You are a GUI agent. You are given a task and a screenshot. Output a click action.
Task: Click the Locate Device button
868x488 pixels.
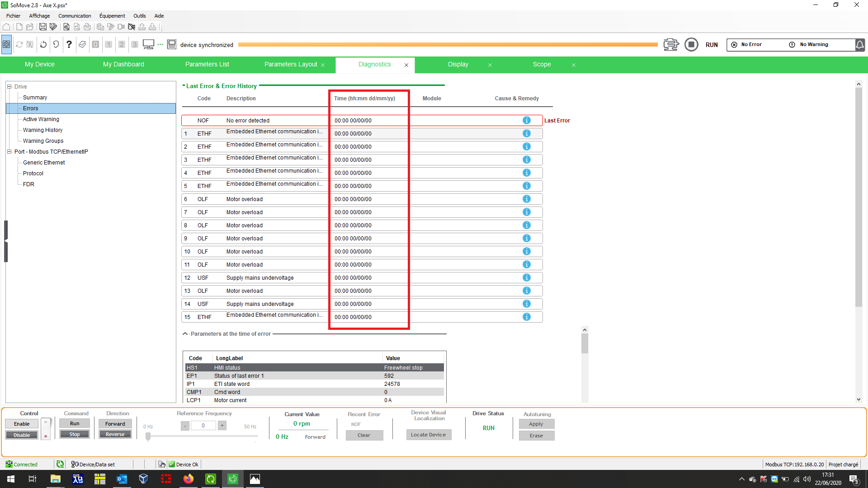428,435
